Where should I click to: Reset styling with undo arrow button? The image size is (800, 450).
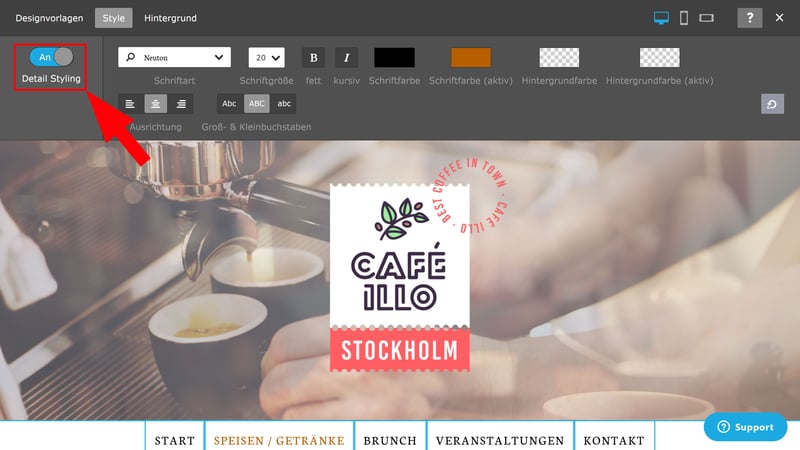[x=772, y=104]
